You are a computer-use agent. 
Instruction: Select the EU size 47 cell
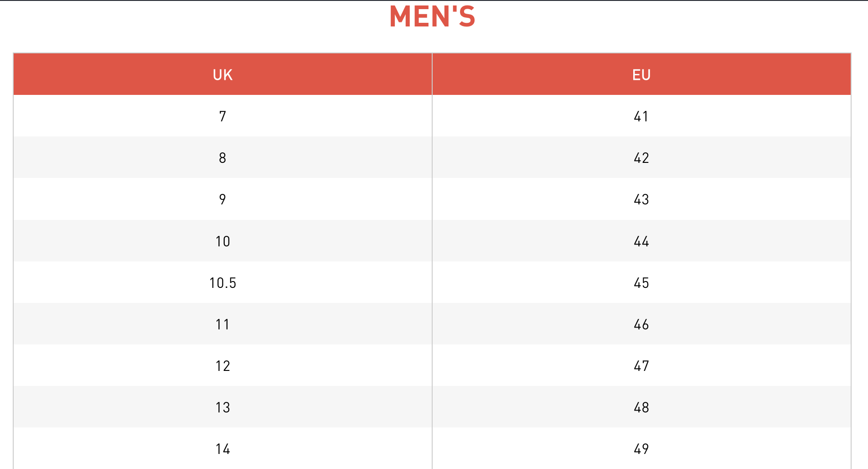[x=641, y=366]
